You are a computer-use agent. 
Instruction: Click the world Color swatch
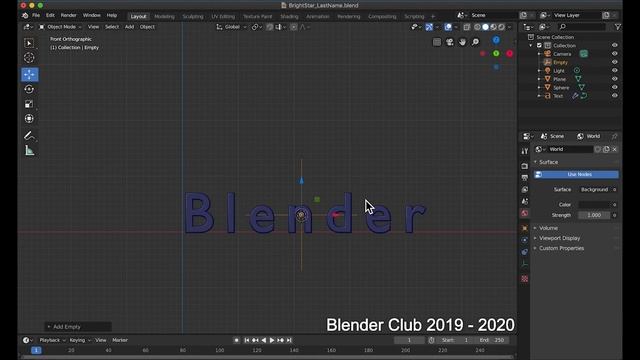coord(595,204)
